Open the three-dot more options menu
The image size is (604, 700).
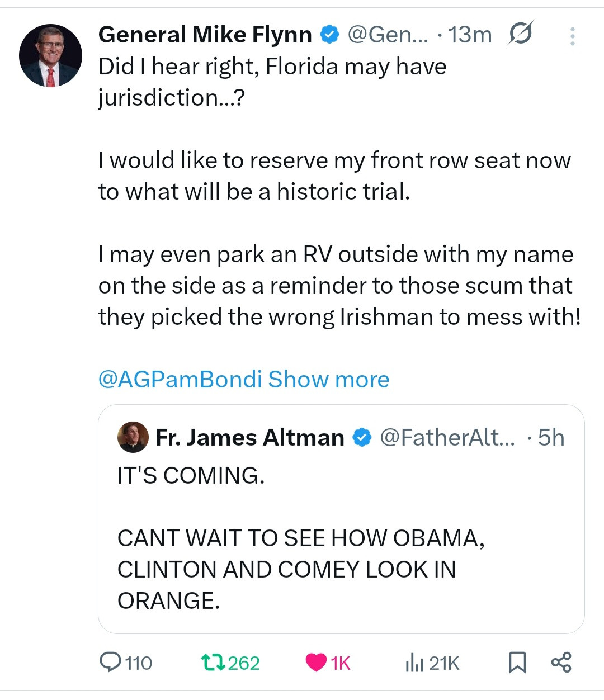[572, 36]
